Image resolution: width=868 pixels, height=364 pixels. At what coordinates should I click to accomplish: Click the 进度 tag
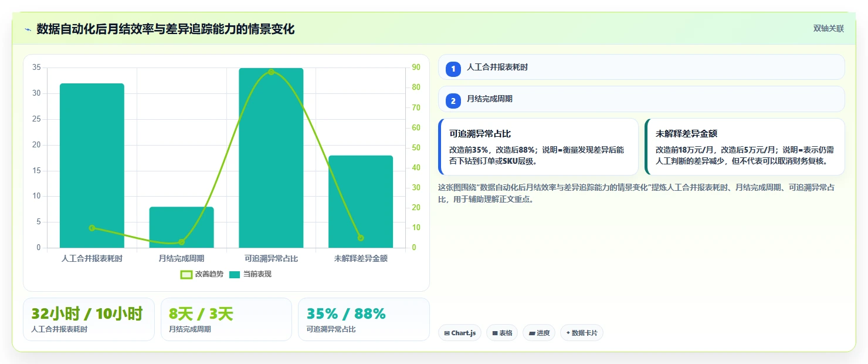pyautogui.click(x=539, y=333)
